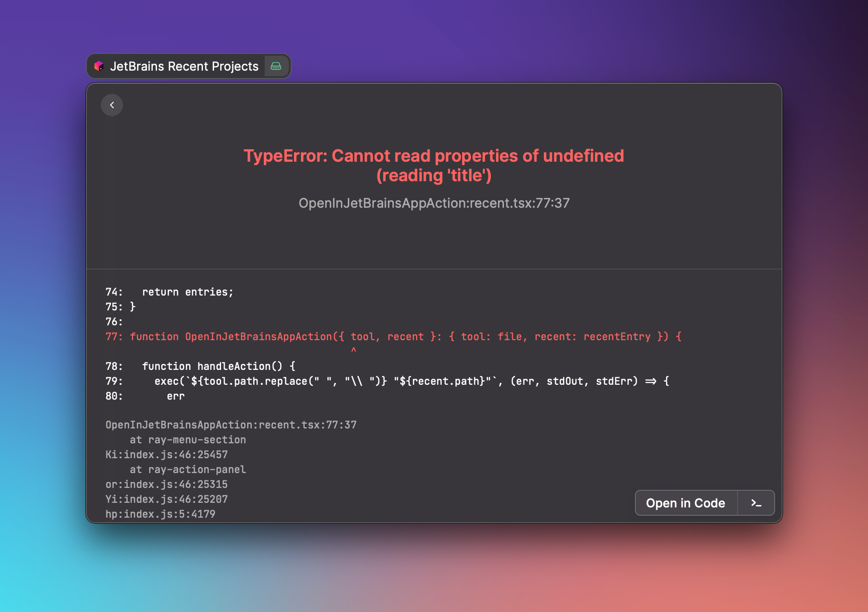The height and width of the screenshot is (612, 868).
Task: Click the TypeError heading text
Action: tap(434, 165)
